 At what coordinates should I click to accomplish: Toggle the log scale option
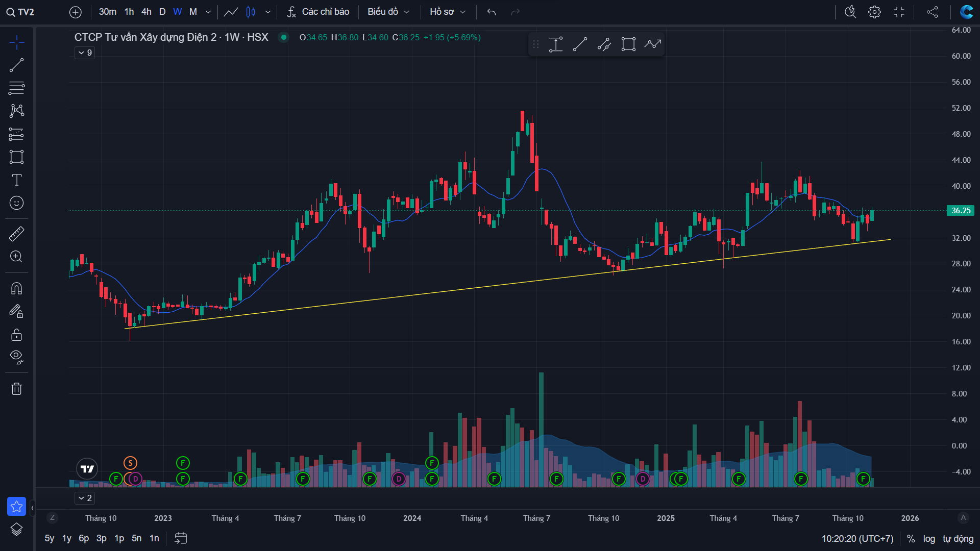(929, 539)
